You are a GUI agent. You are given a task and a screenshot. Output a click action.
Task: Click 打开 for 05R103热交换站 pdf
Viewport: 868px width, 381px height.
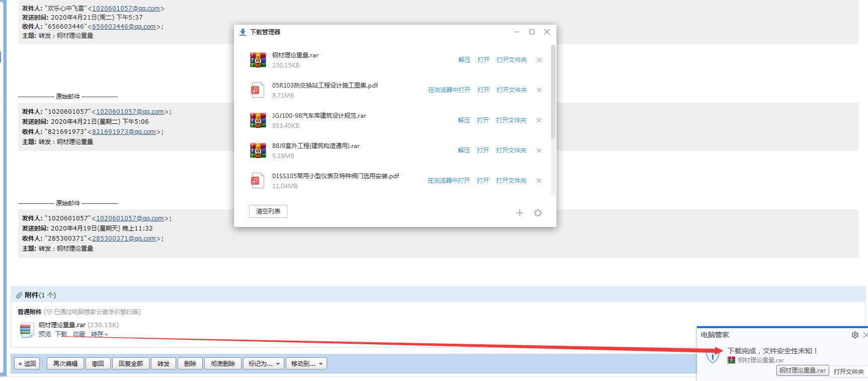pyautogui.click(x=484, y=90)
